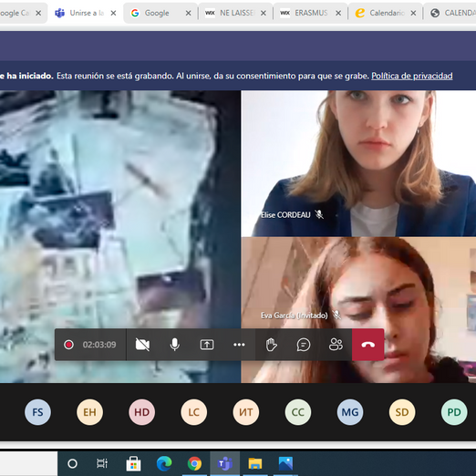Screen dimensions: 476x476
Task: Open Microsoft Store from the taskbar
Action: click(133, 463)
